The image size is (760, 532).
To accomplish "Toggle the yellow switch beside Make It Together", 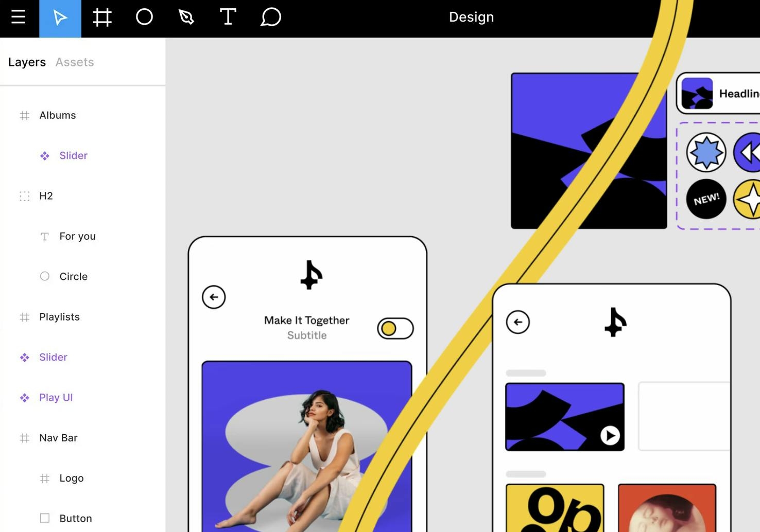I will point(395,328).
